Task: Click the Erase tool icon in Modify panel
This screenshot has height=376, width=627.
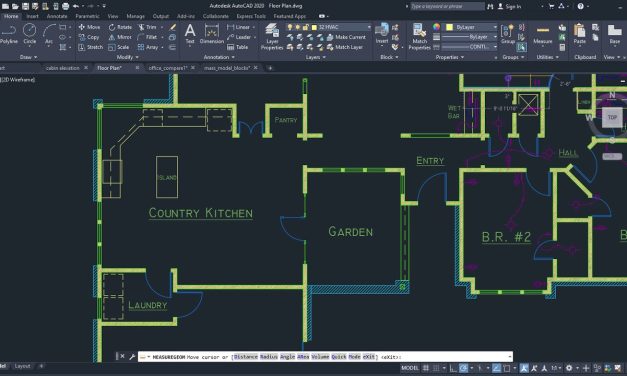Action: point(172,27)
